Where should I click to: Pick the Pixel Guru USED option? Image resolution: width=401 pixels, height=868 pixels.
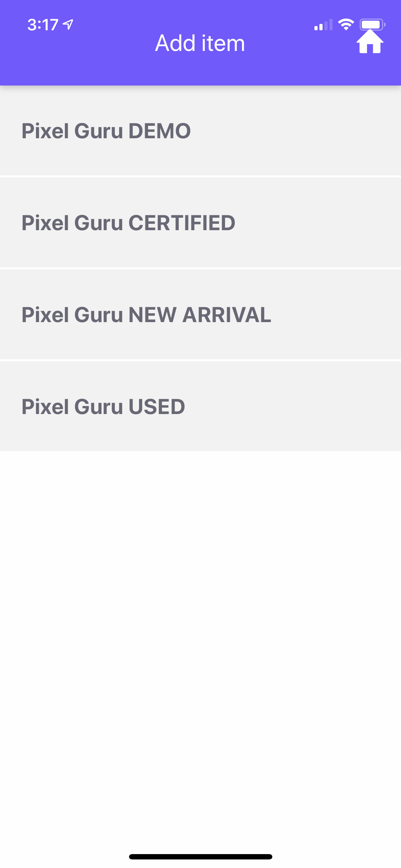point(200,406)
